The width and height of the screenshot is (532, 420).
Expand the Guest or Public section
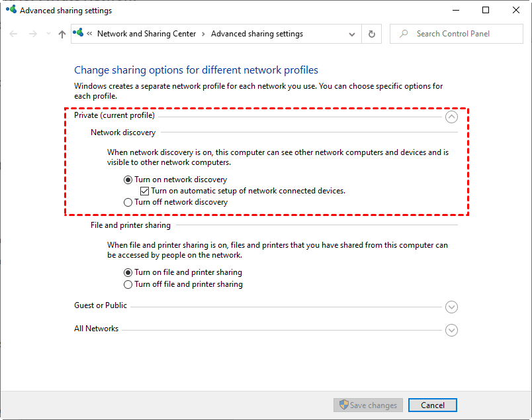(x=451, y=307)
